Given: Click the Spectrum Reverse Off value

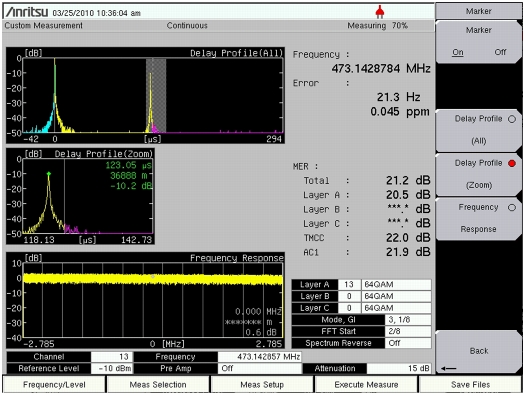Looking at the screenshot, I should point(408,343).
